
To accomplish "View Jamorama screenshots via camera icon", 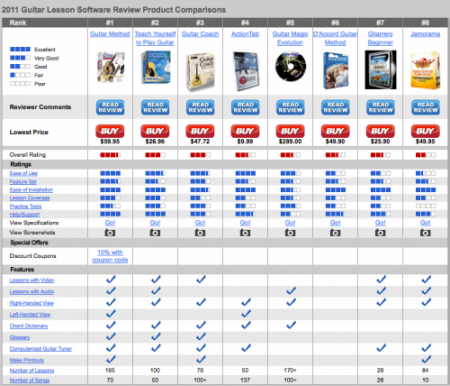I will pos(425,233).
